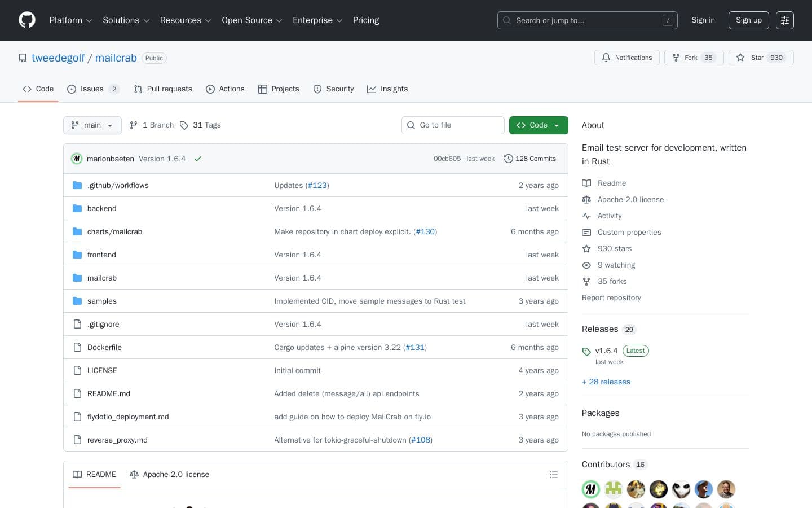Click marlonbaeten's avatar
Screen dimensions: 812x508
[77, 159]
